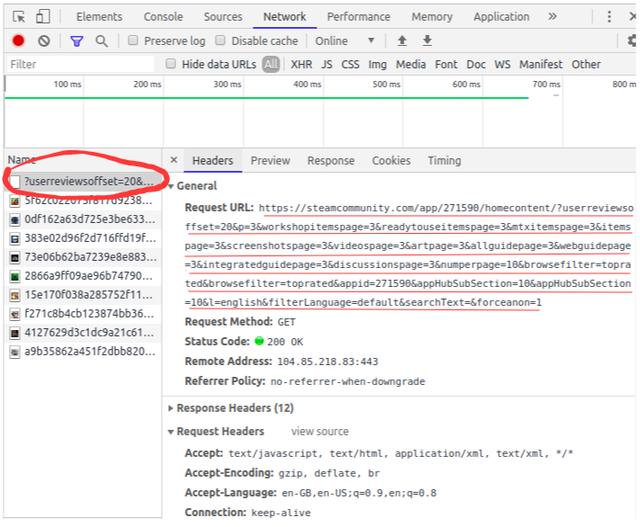
Task: Open the Timing tab of the request
Action: pos(444,160)
